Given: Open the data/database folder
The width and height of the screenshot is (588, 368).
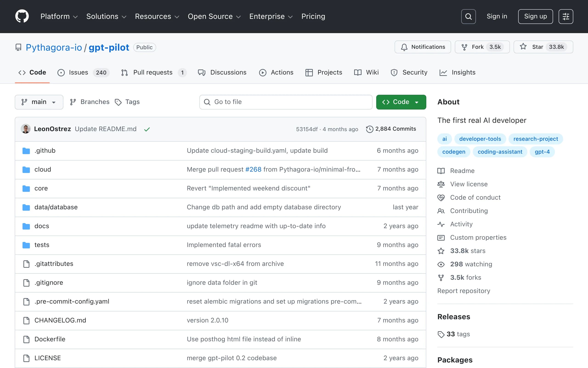Looking at the screenshot, I should (x=56, y=207).
